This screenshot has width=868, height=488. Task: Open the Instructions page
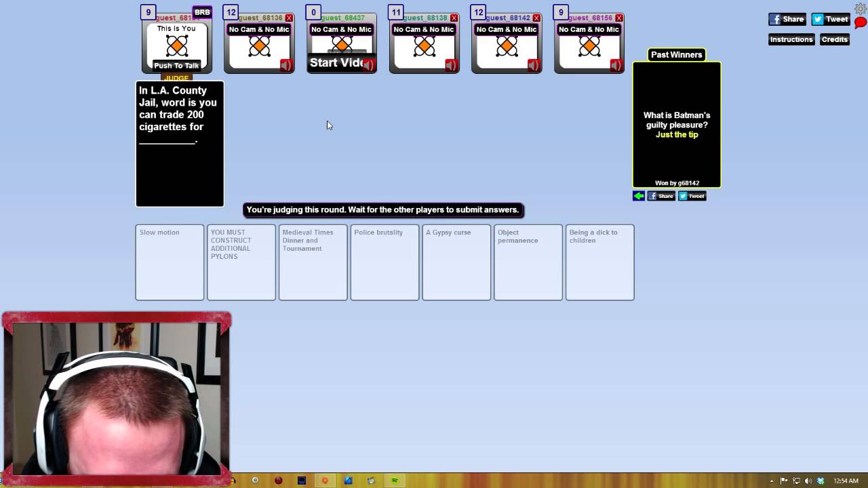[x=791, y=39]
